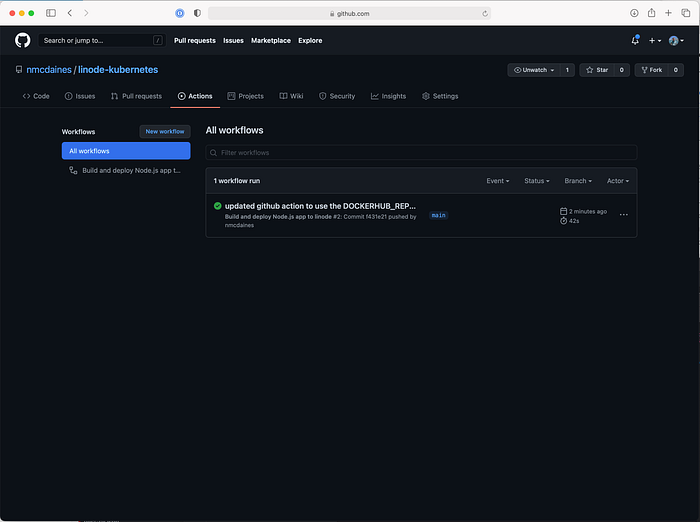Open the user avatar menu
Viewport: 700px width, 522px height.
676,41
